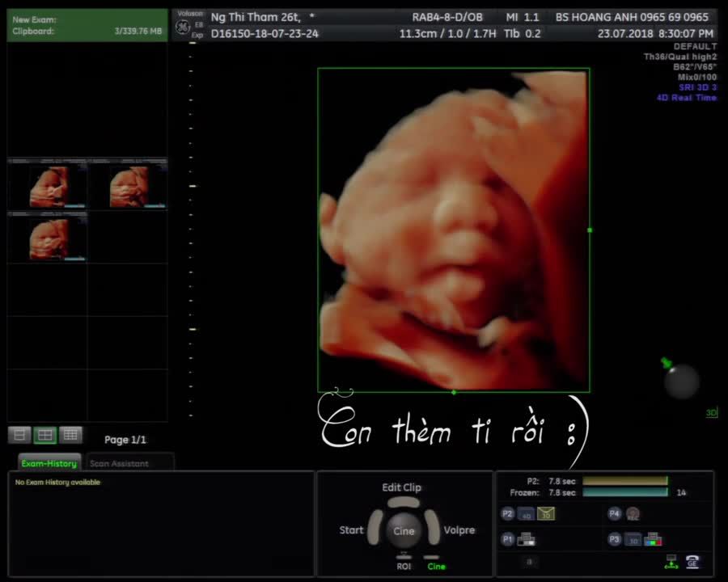
Task: Choose the dense clipboard grid layout icon
Action: coord(70,435)
